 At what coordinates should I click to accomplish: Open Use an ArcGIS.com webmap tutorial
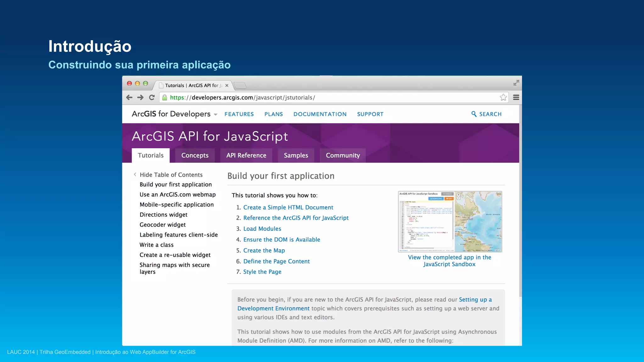point(178,195)
